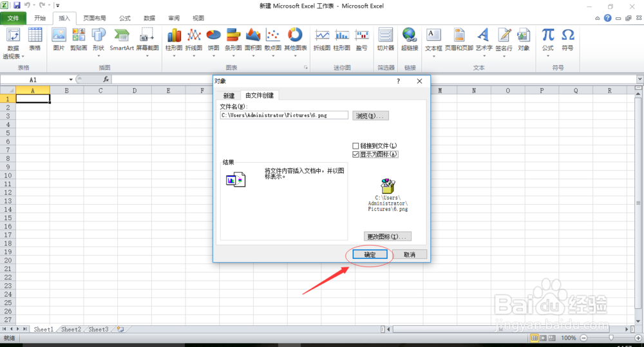Insert a Hyperlink

(410, 39)
